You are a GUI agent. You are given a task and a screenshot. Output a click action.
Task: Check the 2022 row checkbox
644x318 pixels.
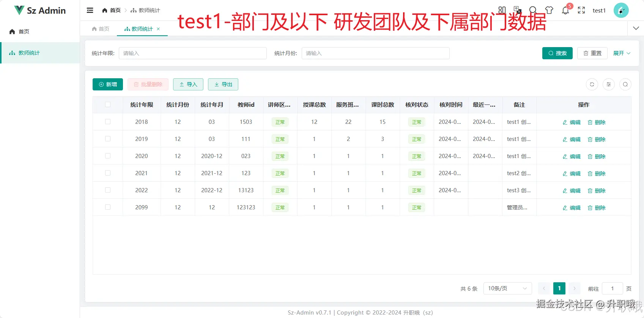(x=108, y=190)
